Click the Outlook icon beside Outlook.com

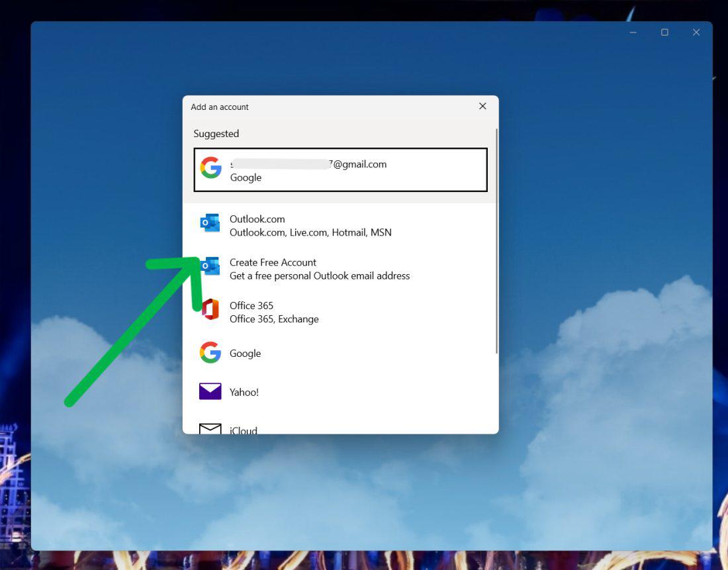(210, 223)
